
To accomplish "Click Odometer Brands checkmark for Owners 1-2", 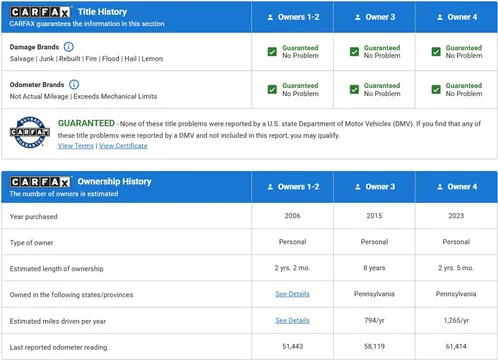I will [272, 89].
